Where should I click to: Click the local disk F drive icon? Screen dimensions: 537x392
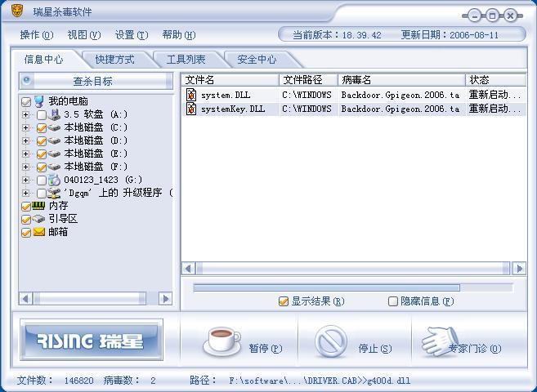(54, 167)
